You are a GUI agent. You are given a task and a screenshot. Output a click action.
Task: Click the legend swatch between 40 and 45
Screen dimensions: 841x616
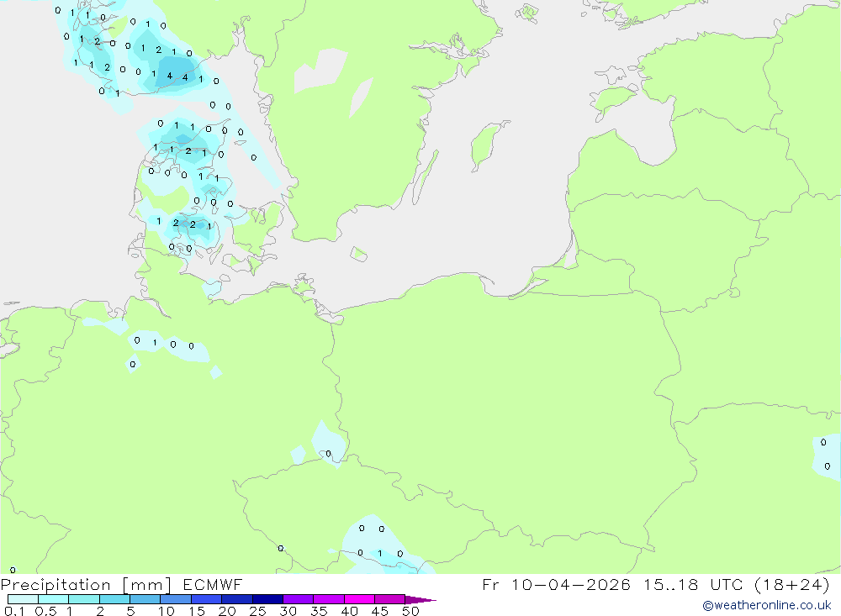point(359,599)
